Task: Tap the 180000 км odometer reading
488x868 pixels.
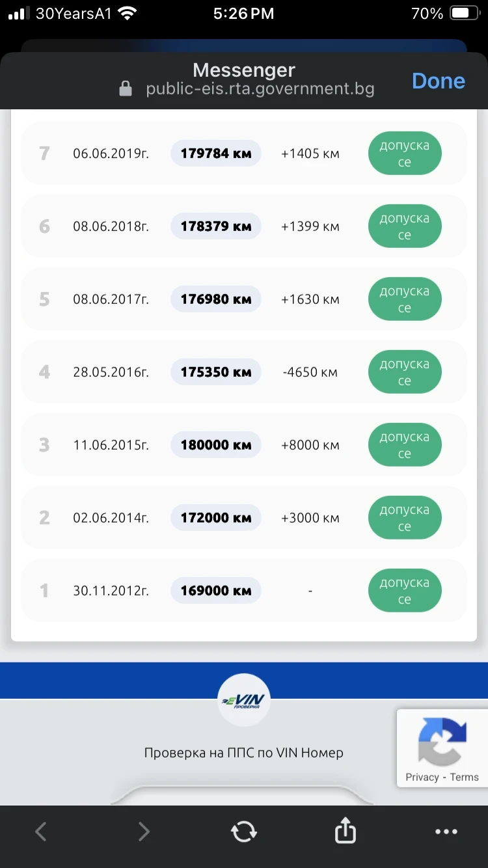Action: pos(216,445)
